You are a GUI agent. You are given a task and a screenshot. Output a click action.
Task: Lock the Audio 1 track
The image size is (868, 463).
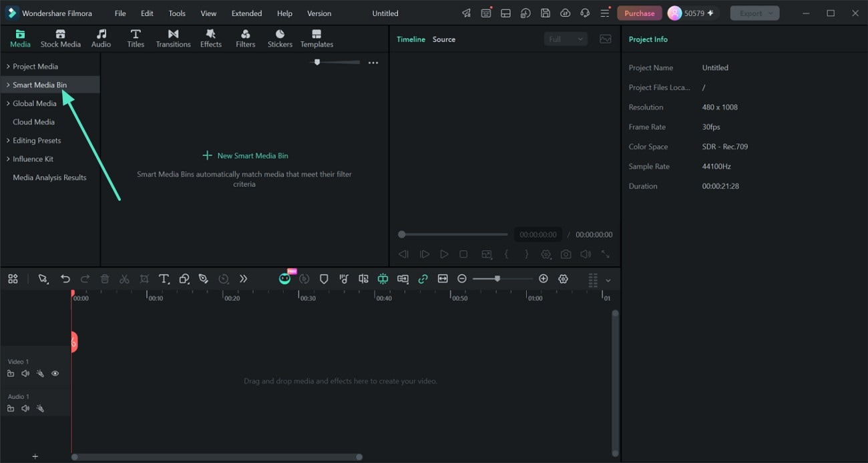[11, 408]
